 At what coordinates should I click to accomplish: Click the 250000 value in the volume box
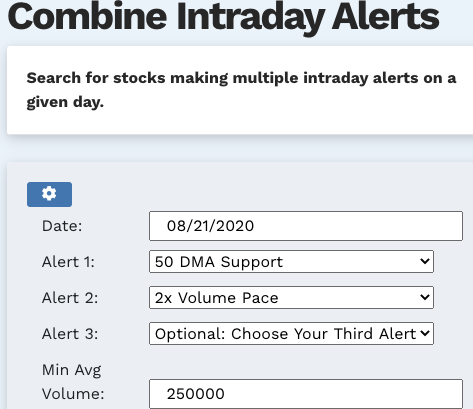[196, 394]
